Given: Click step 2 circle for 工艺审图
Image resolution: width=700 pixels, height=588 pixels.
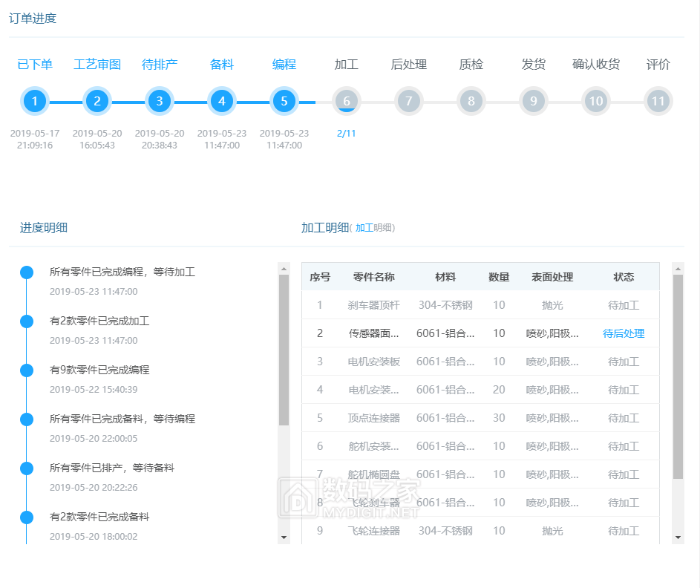Looking at the screenshot, I should point(97,102).
